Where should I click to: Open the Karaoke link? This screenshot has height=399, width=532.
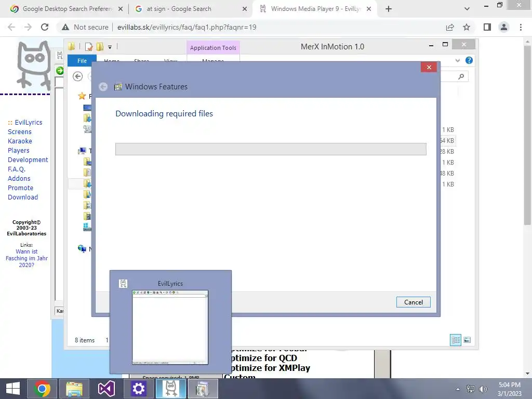click(20, 141)
